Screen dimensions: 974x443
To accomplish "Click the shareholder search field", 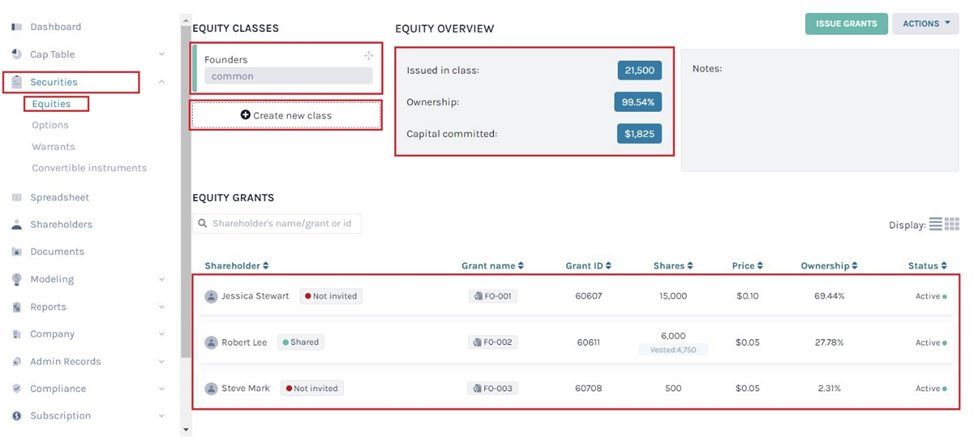I will coord(277,223).
